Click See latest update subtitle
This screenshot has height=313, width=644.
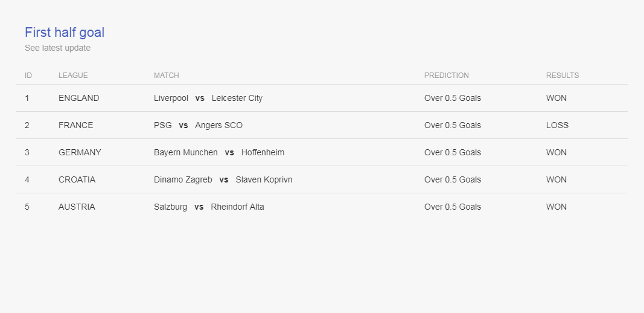[57, 48]
